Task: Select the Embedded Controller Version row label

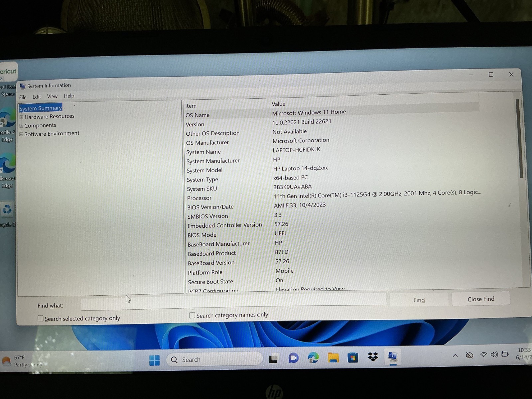Action: point(225,225)
